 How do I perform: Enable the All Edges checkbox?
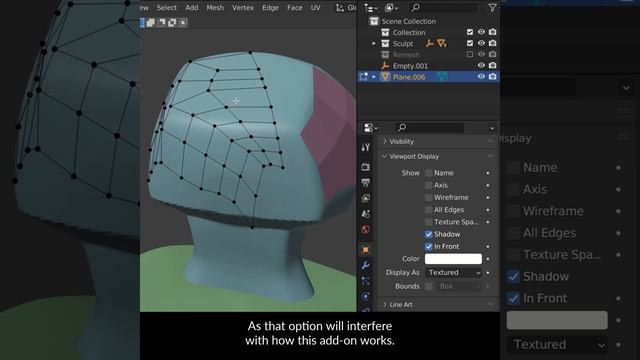click(429, 210)
